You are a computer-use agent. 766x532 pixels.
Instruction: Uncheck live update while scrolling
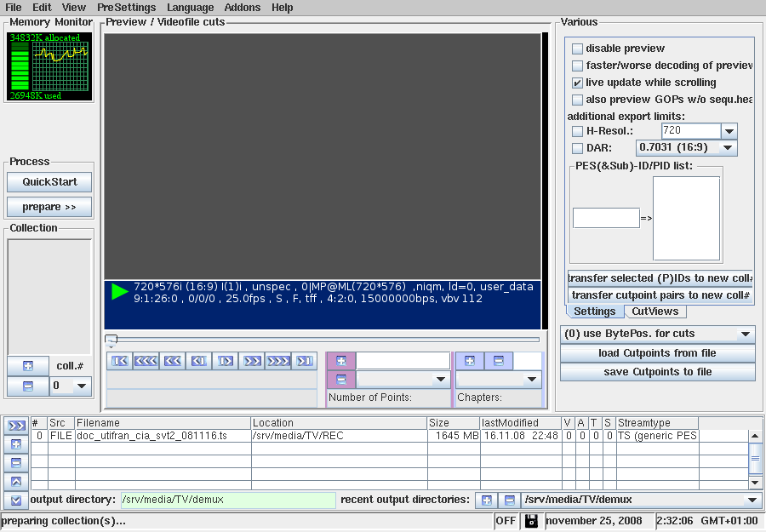577,83
